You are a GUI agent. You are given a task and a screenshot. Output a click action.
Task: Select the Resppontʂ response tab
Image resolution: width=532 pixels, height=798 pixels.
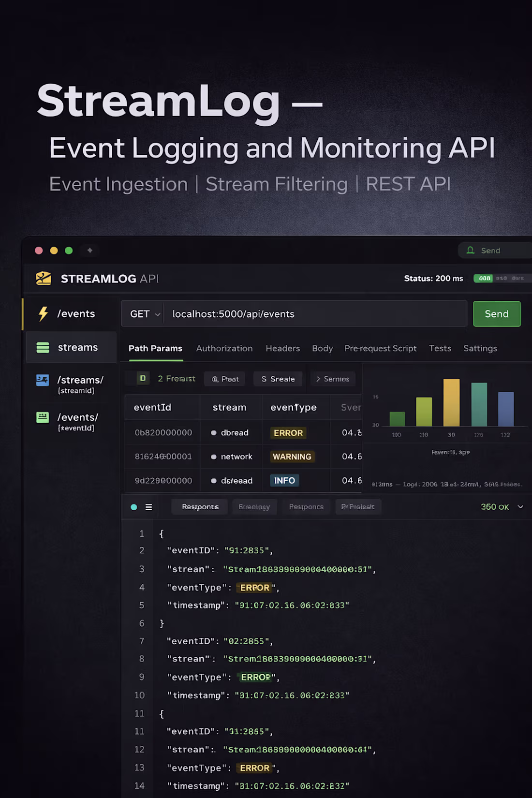pos(200,507)
